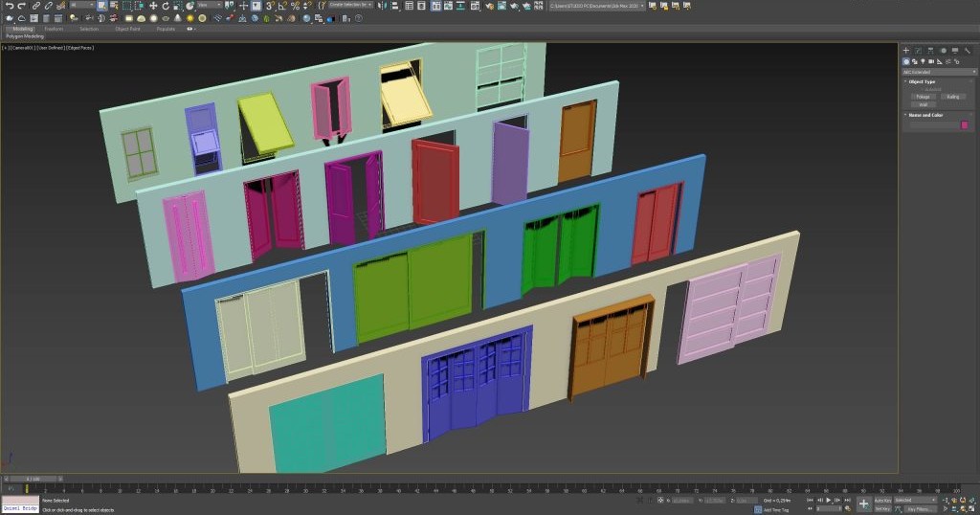
Task: Open the Object Paint ribbon tab
Action: click(127, 29)
